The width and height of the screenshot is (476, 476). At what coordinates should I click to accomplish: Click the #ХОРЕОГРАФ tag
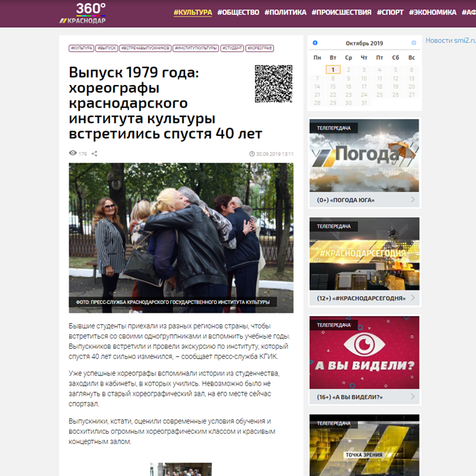(260, 48)
